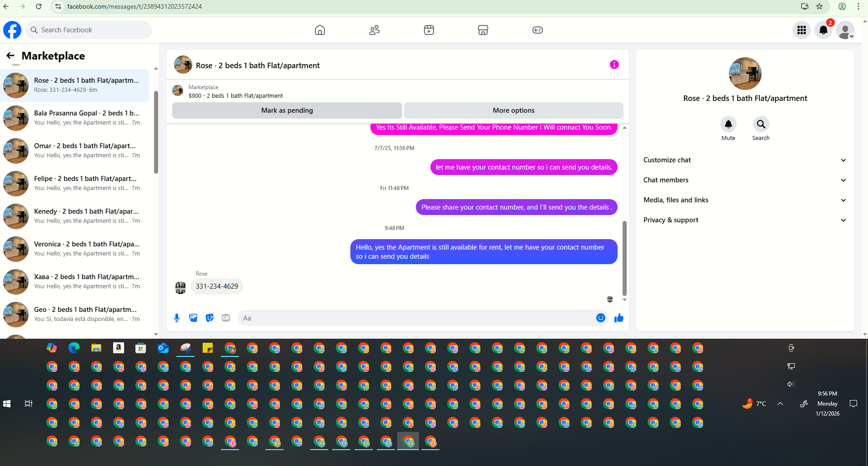Image resolution: width=868 pixels, height=466 pixels.
Task: Open the taskbar clock showing 9:56 PM
Action: [x=828, y=404]
